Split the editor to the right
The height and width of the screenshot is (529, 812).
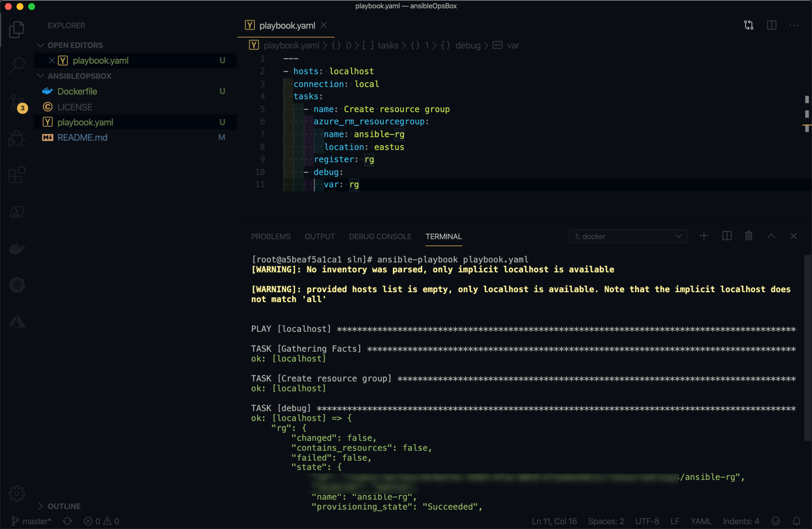coord(771,25)
